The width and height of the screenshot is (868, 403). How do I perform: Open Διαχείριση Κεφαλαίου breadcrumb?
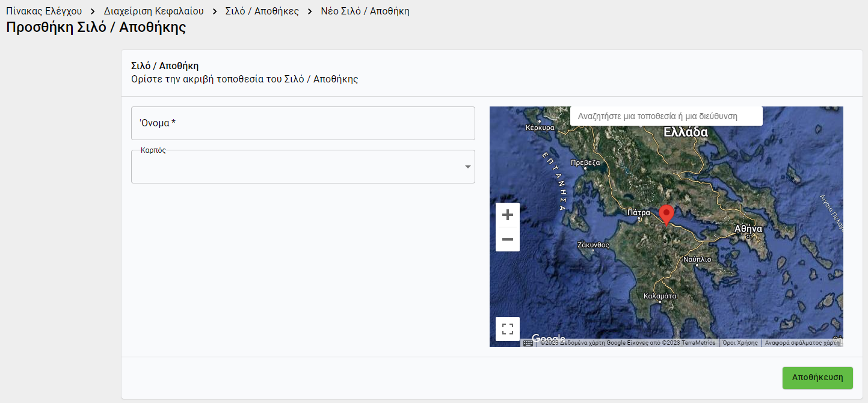coord(153,11)
